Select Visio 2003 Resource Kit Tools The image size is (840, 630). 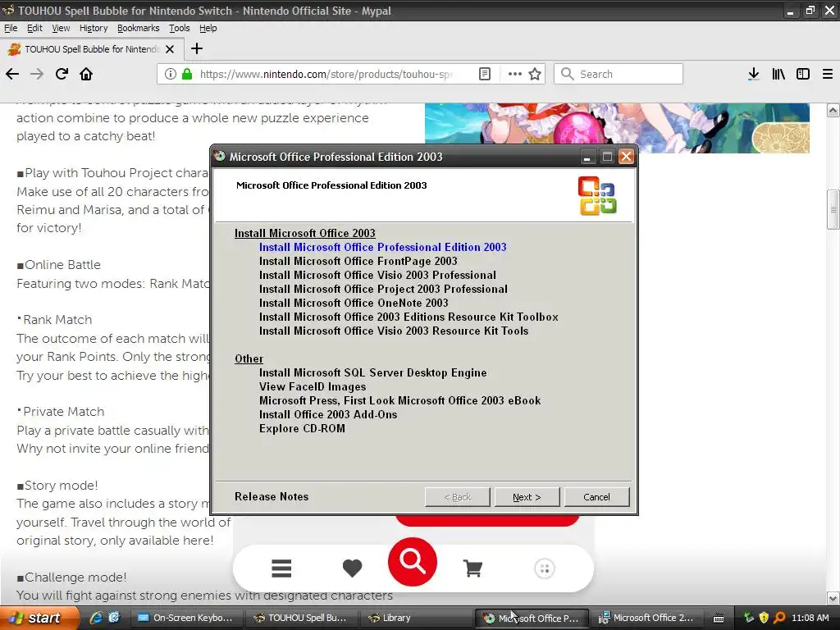pyautogui.click(x=394, y=331)
